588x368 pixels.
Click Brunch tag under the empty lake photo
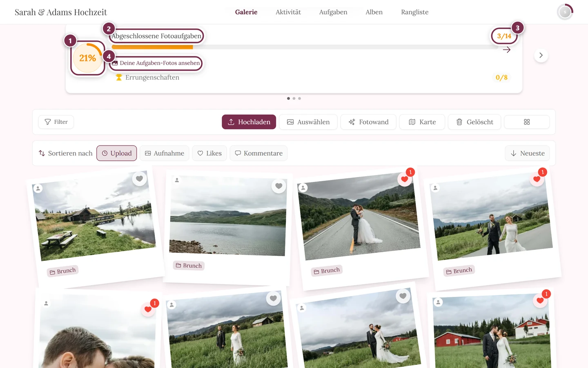189,266
